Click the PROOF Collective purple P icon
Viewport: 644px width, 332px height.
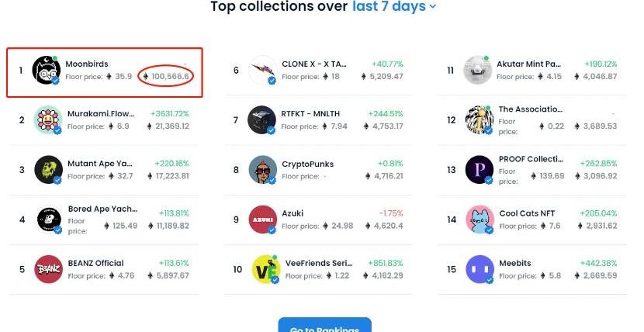click(x=480, y=169)
